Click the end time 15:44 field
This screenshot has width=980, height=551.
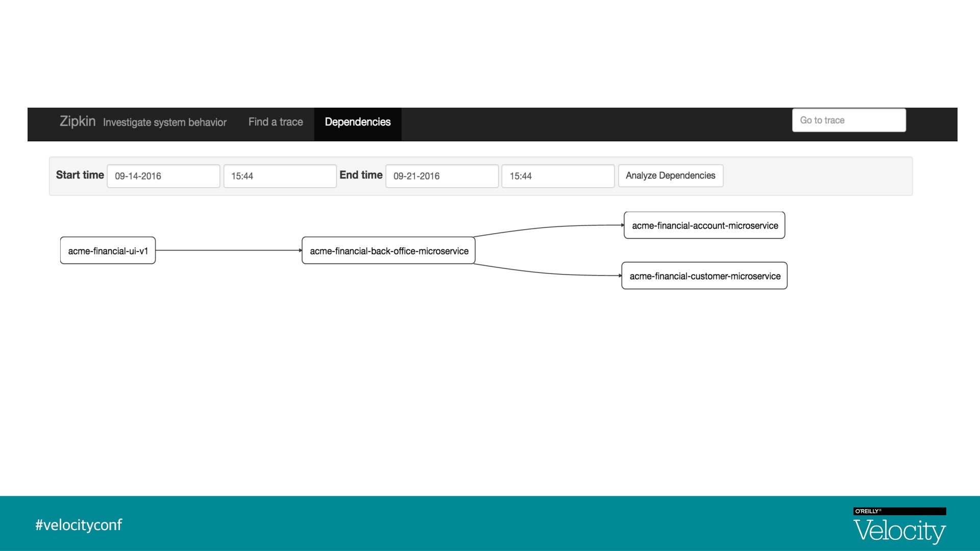click(x=558, y=176)
